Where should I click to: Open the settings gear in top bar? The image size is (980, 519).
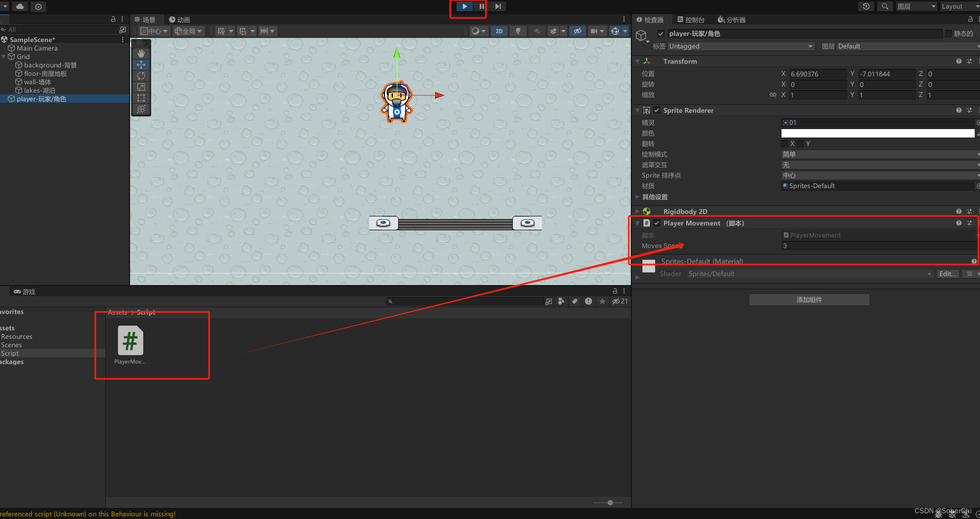pos(38,6)
